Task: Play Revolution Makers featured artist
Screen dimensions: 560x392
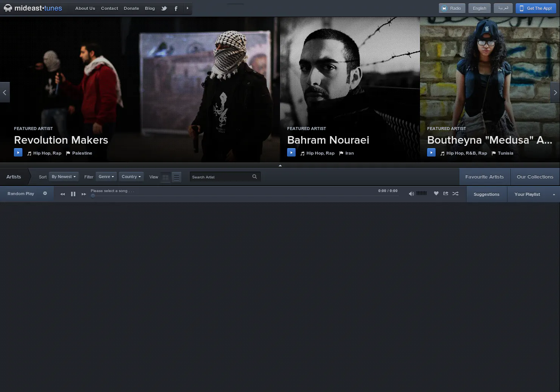Action: (x=18, y=152)
